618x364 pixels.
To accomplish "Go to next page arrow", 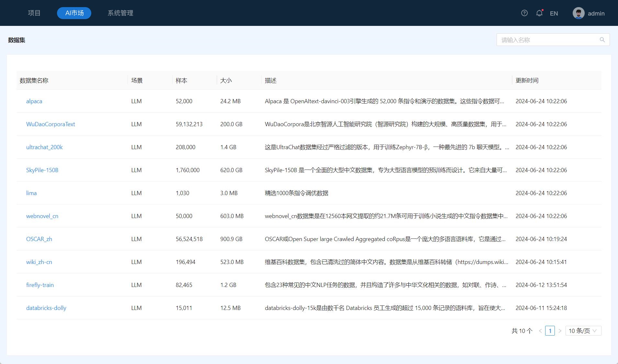I will [560, 331].
